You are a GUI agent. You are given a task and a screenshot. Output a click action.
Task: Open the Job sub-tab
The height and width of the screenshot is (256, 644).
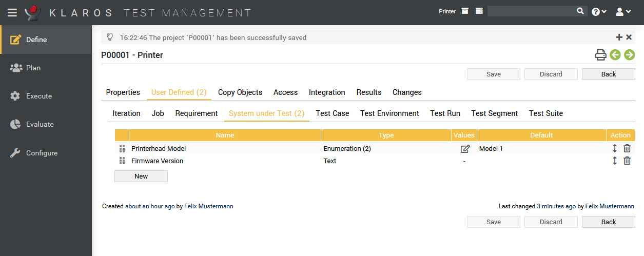[x=158, y=113]
